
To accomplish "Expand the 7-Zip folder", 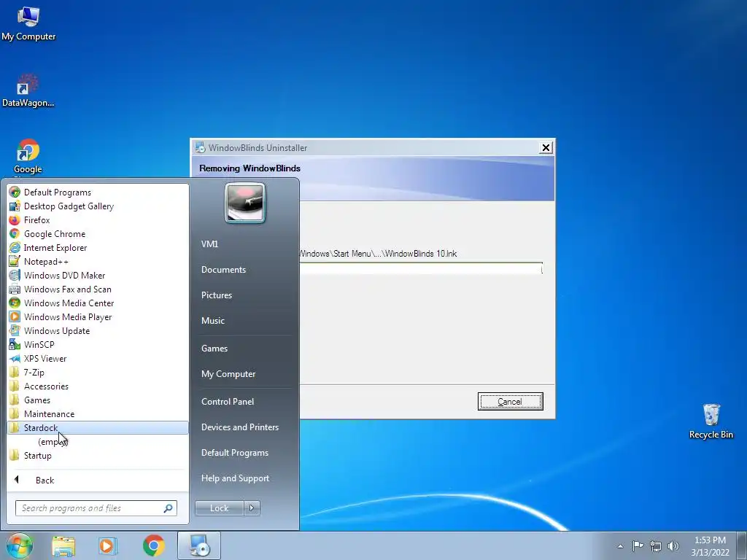I will (x=98, y=373).
